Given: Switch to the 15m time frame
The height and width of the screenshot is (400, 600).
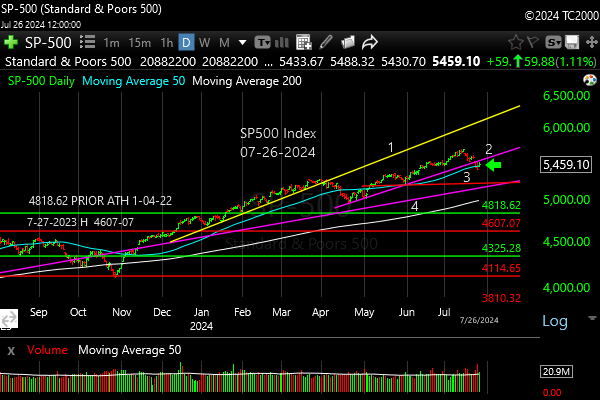Looking at the screenshot, I should click(140, 42).
